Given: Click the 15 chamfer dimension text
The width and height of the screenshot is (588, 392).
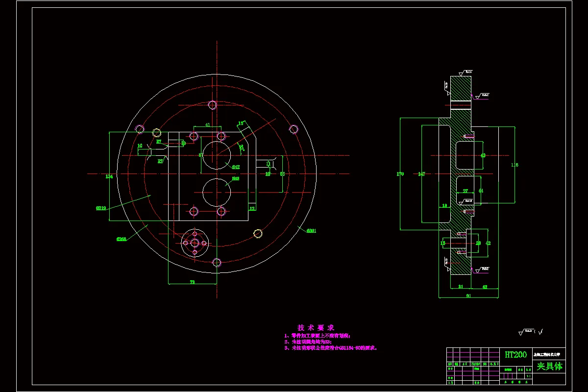Looking at the screenshot, I should tap(241, 123).
